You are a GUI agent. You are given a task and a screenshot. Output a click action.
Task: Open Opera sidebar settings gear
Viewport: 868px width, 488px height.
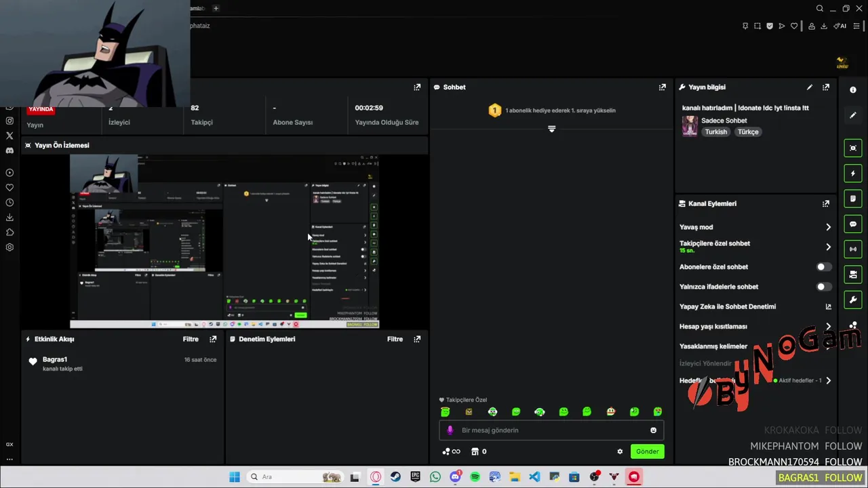(9, 247)
